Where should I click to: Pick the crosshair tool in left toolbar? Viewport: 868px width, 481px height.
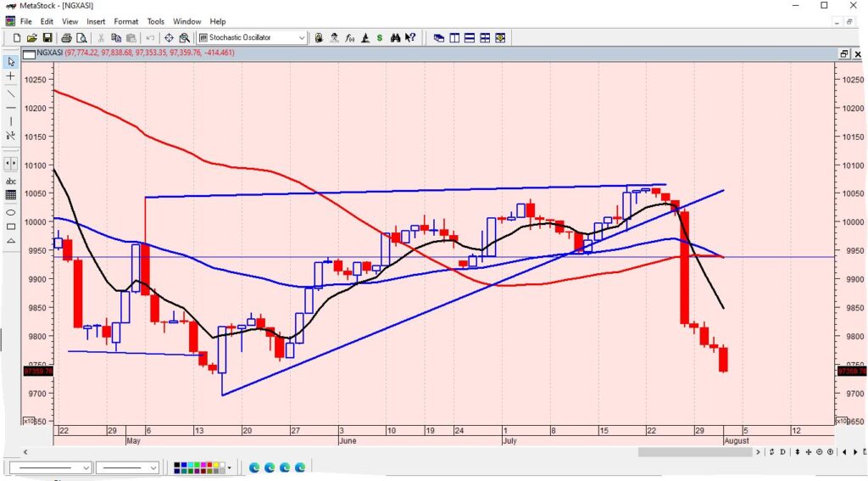click(x=11, y=76)
